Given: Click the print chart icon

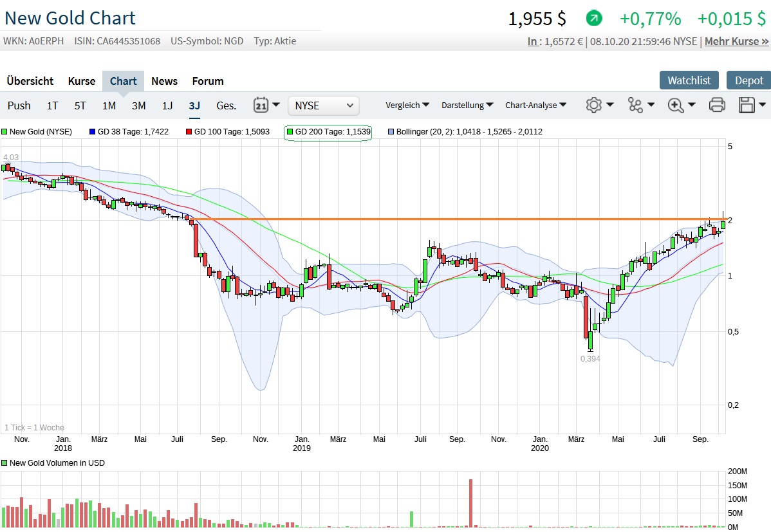Looking at the screenshot, I should coord(717,105).
